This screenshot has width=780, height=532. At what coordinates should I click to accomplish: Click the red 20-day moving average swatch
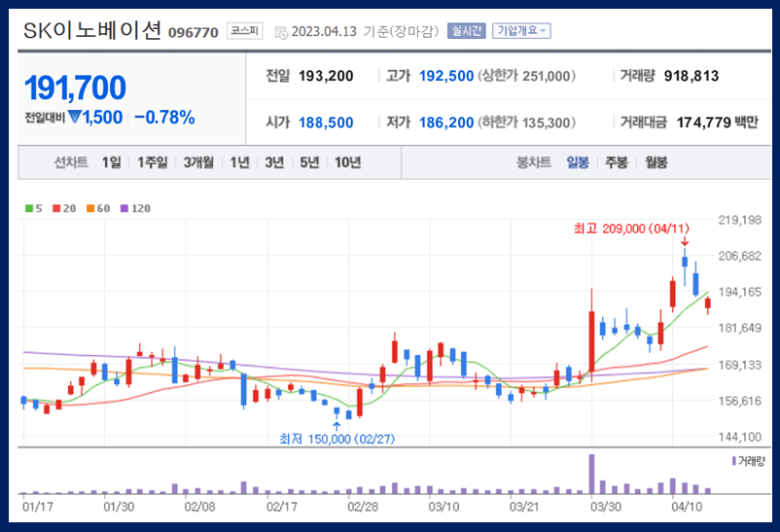56,208
